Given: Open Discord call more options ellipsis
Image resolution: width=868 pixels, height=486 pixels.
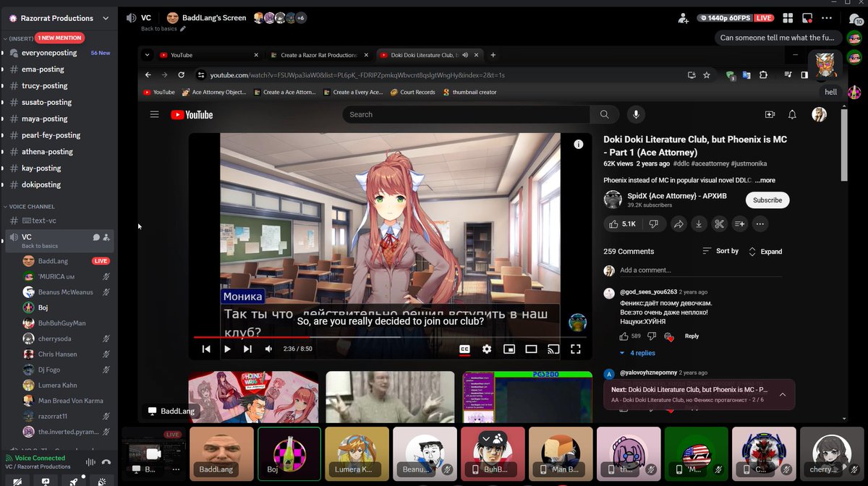Looking at the screenshot, I should click(826, 18).
